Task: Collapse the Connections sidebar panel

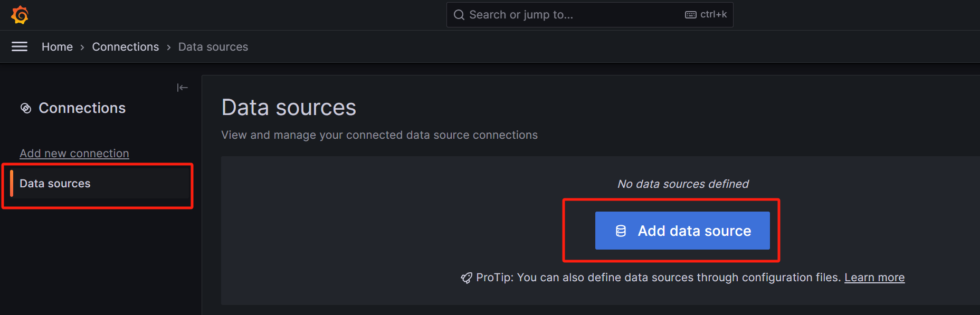Action: point(182,88)
